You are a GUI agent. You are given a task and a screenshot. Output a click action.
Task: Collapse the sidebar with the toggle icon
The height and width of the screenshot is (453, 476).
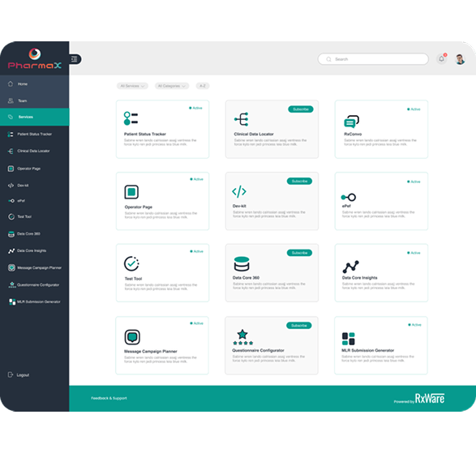tap(75, 59)
